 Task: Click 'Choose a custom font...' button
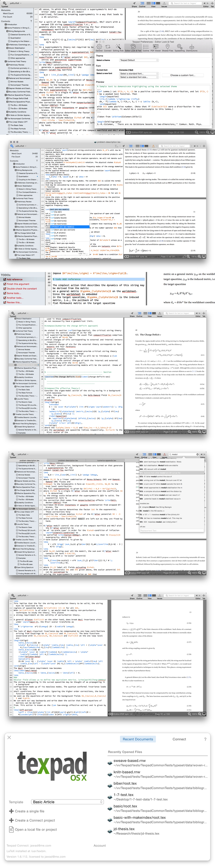(182, 75)
